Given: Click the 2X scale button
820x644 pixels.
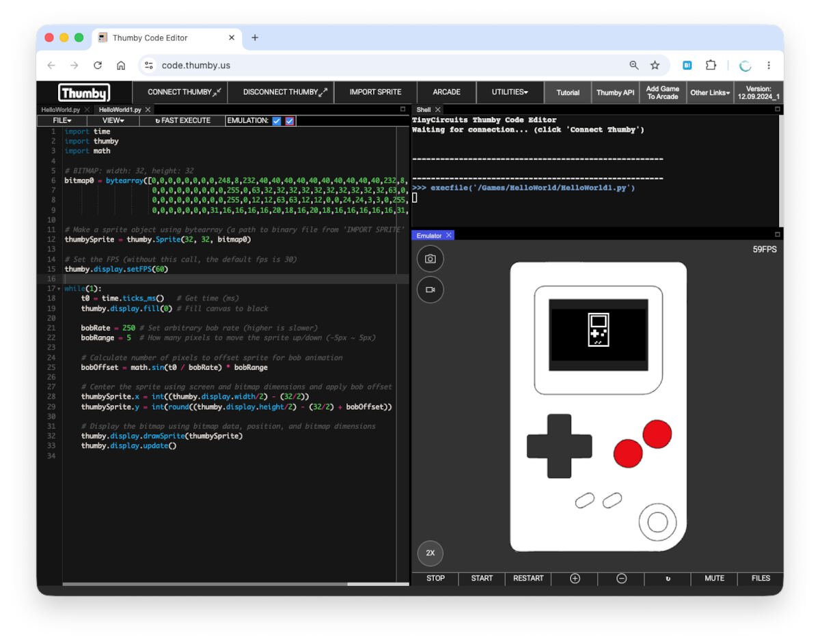Looking at the screenshot, I should point(430,553).
